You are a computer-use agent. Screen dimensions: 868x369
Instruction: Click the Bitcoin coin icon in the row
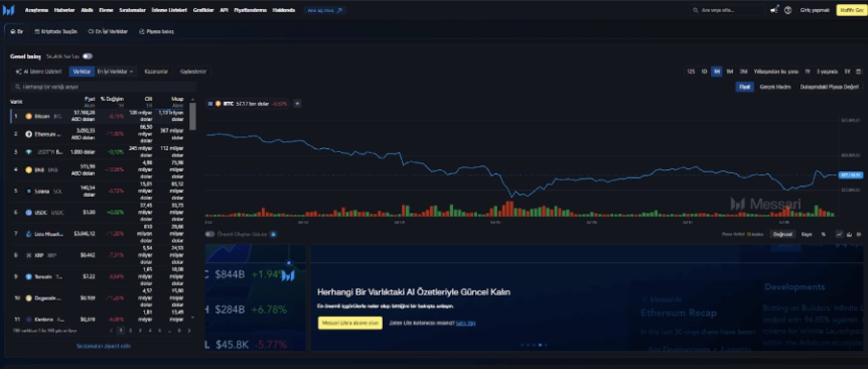pos(29,116)
